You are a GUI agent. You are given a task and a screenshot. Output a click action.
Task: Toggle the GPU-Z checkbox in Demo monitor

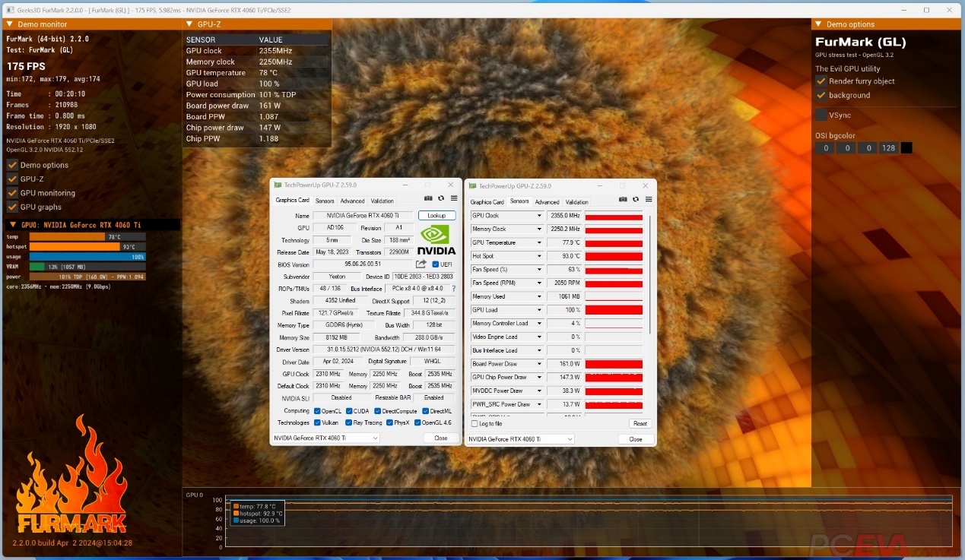[12, 179]
